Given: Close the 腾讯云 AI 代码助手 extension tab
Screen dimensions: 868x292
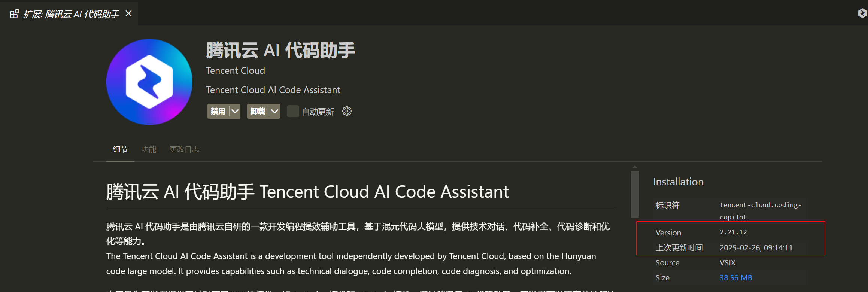Looking at the screenshot, I should 128,13.
